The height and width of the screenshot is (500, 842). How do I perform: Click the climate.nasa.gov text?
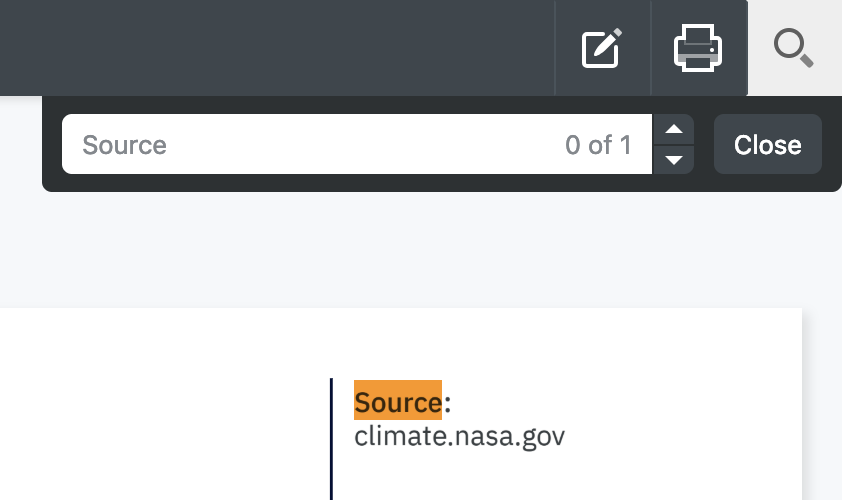tap(459, 436)
